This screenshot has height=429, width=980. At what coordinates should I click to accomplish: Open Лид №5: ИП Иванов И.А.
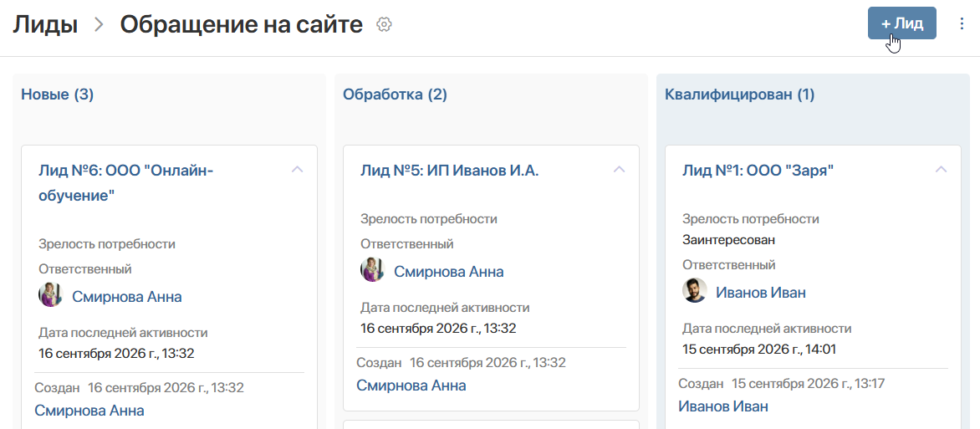click(449, 170)
